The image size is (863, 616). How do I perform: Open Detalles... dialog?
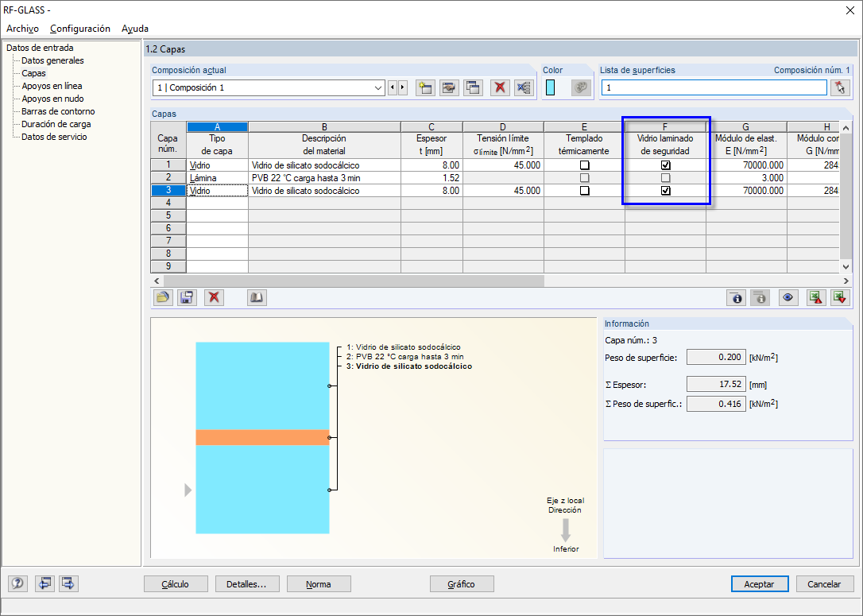point(247,584)
